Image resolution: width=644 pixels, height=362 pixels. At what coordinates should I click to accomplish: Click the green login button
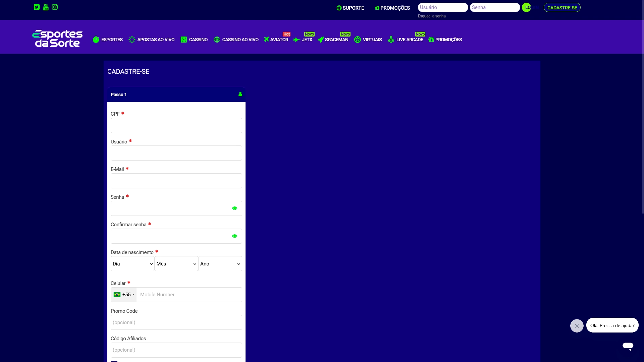527,7
